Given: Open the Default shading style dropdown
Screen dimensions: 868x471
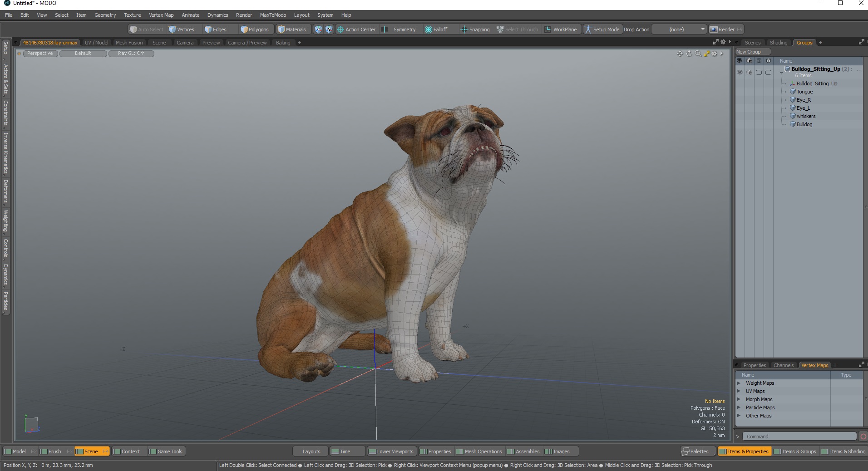Looking at the screenshot, I should click(x=83, y=54).
